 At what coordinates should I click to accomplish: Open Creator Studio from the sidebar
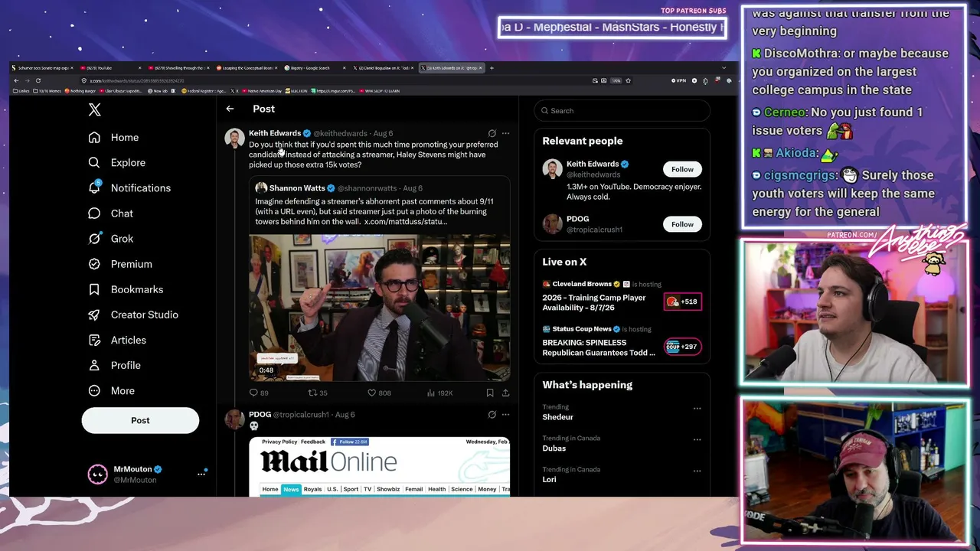click(133, 315)
